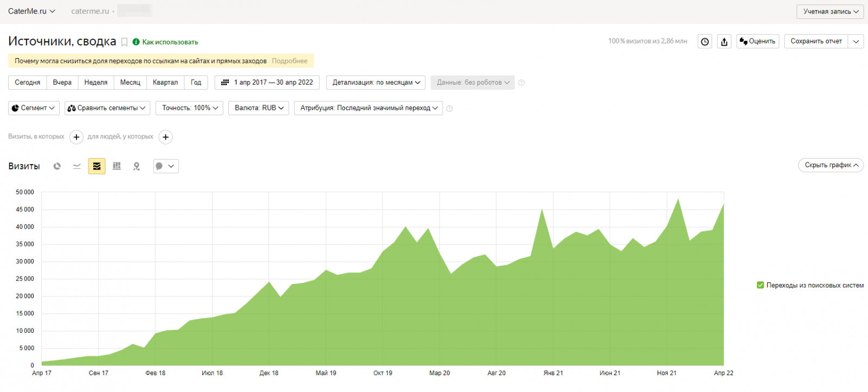Click the 25 000 value on the vertical axis

point(25,279)
